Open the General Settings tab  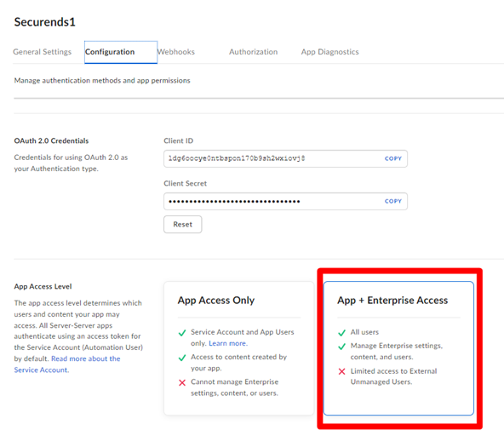pyautogui.click(x=42, y=52)
